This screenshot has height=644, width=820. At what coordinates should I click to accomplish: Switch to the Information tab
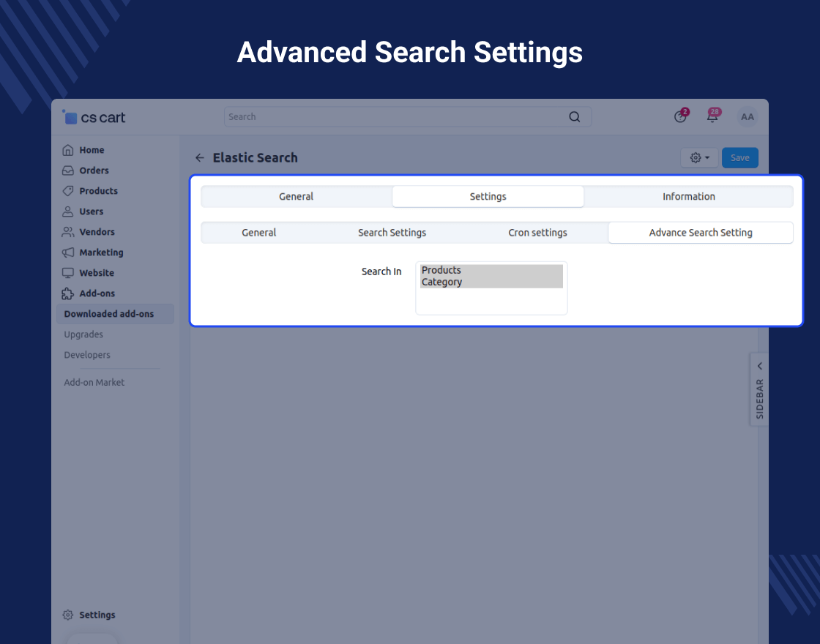point(688,197)
